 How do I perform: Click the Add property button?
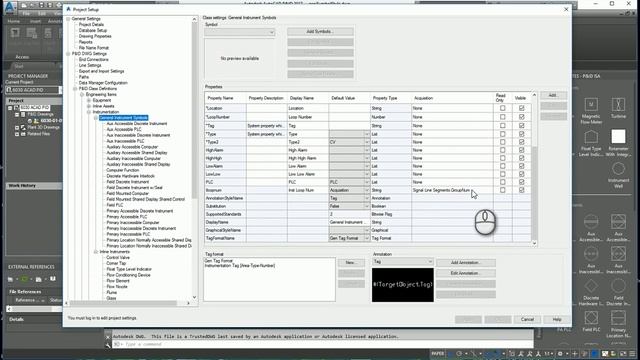(553, 95)
